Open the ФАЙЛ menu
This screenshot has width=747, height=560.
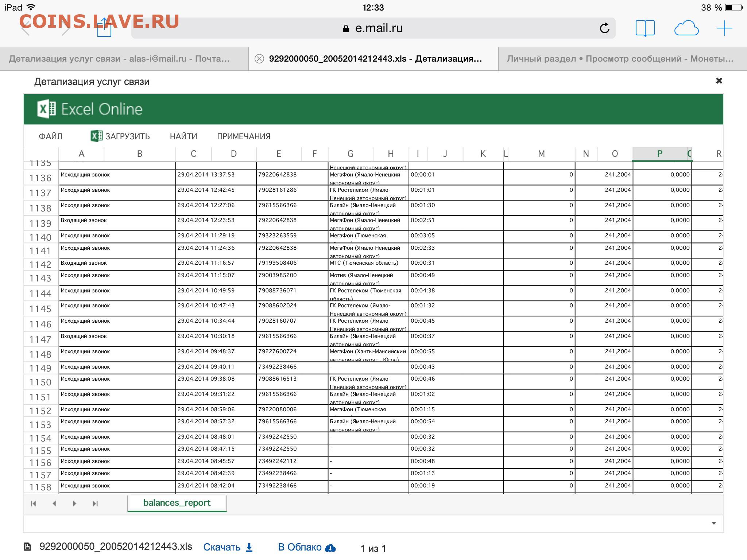pos(50,136)
